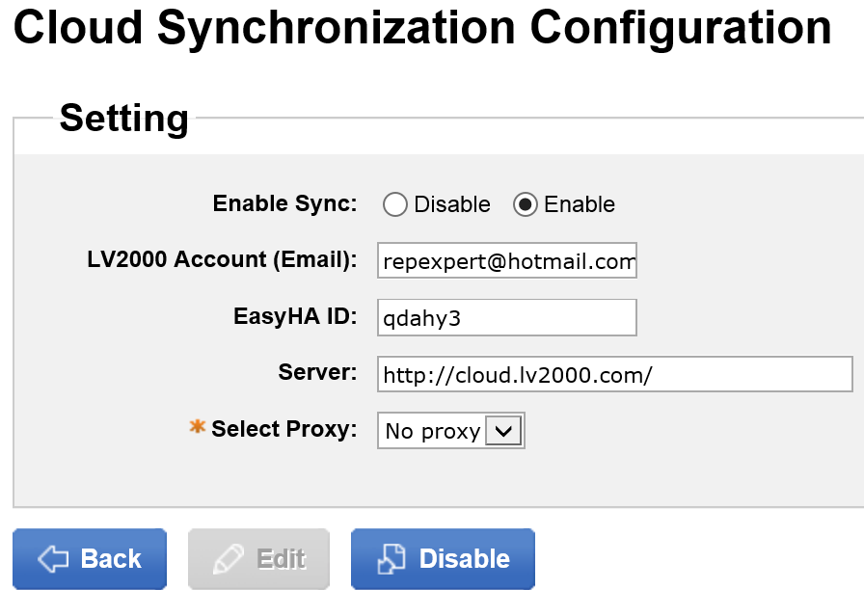Image resolution: width=864 pixels, height=616 pixels.
Task: Click the Cloud Synchronization Configuration heading
Action: tap(422, 28)
